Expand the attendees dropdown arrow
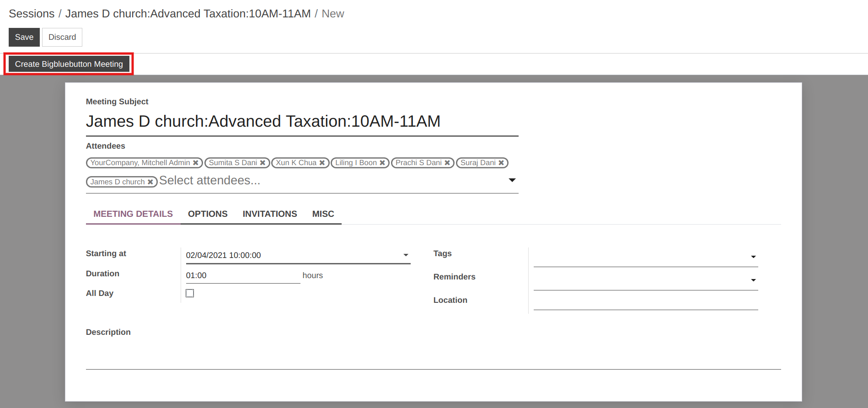 click(512, 180)
